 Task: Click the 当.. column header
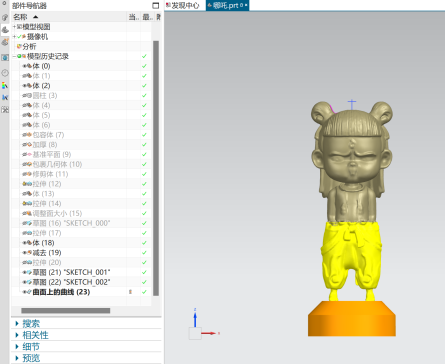134,17
